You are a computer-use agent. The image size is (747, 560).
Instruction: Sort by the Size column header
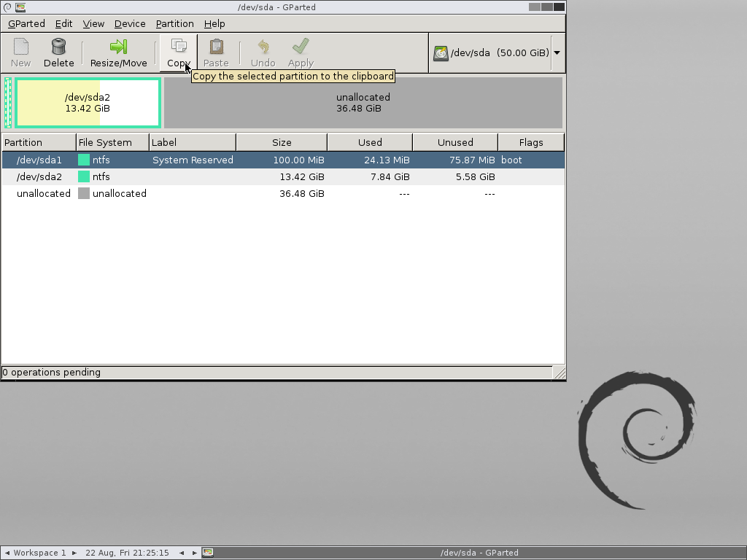coord(282,142)
